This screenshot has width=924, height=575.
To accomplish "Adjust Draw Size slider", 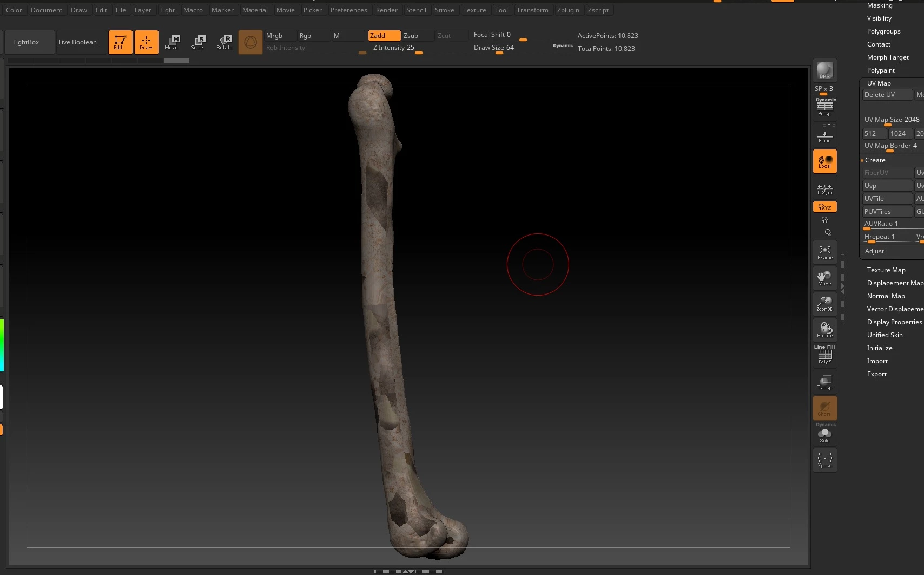I will pyautogui.click(x=512, y=48).
